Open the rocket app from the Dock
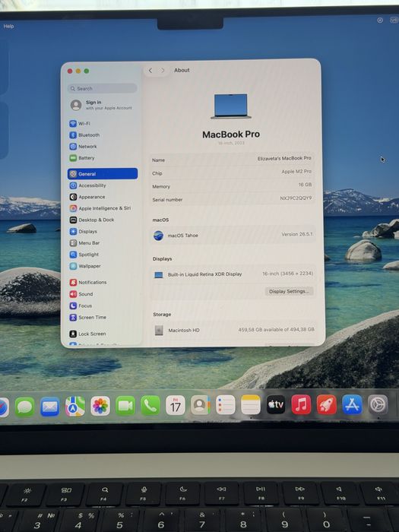The image size is (399, 532). 326,404
